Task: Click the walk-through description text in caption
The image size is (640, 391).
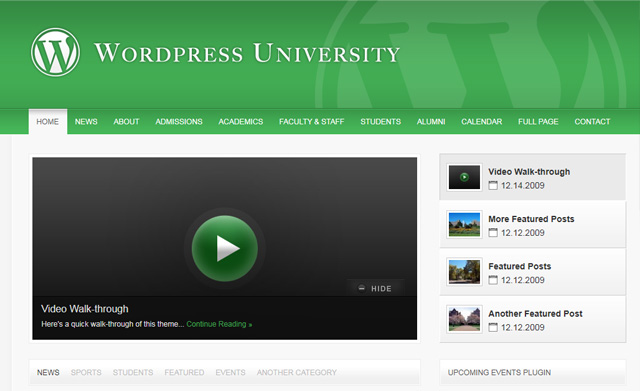Action: point(113,324)
